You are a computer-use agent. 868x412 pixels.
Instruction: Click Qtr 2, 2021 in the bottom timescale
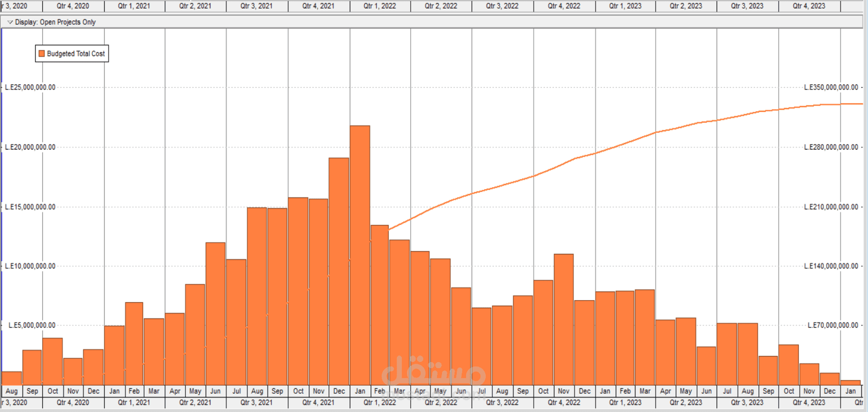tap(195, 403)
